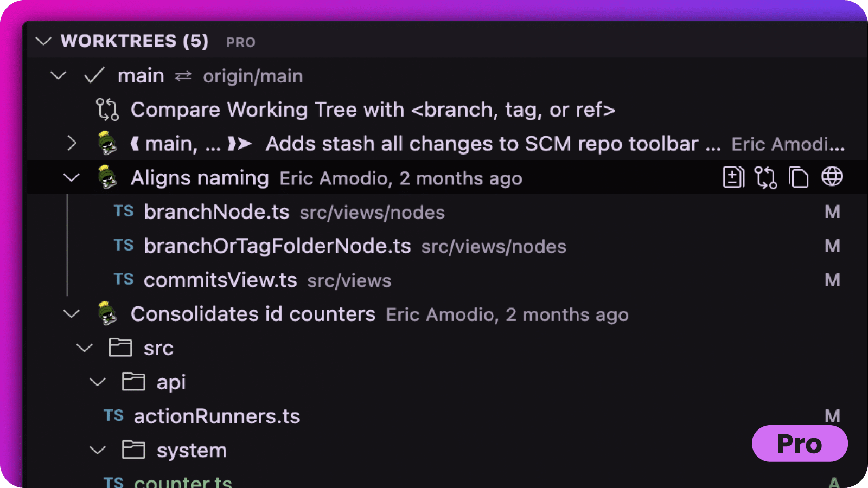This screenshot has height=488, width=868.
Task: Open changes icon on Aligns naming row
Action: coord(733,177)
